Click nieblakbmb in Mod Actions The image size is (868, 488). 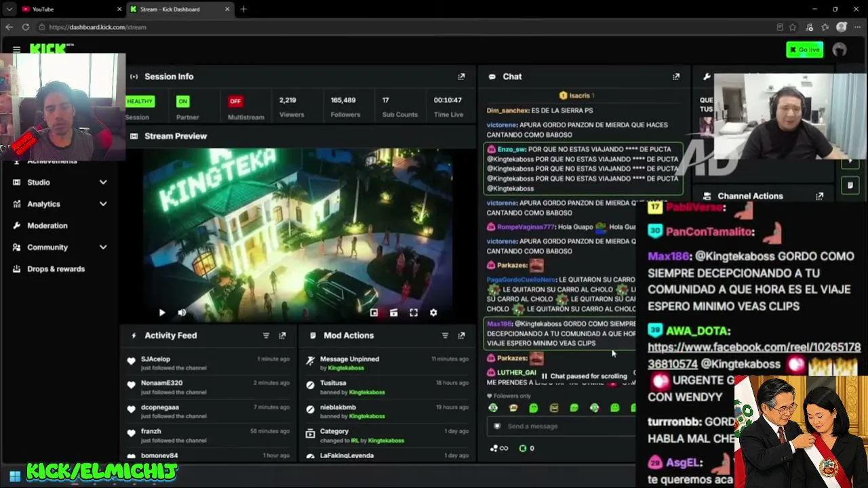(338, 407)
